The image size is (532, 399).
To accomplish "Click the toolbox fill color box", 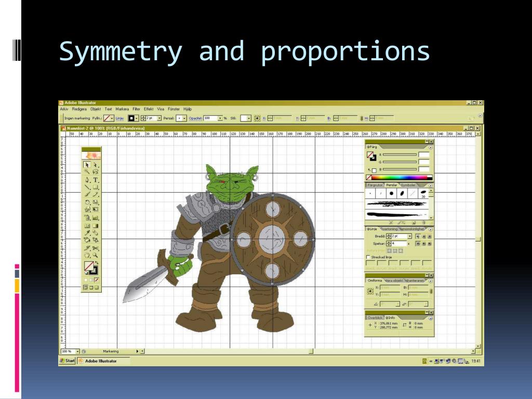I will [88, 266].
